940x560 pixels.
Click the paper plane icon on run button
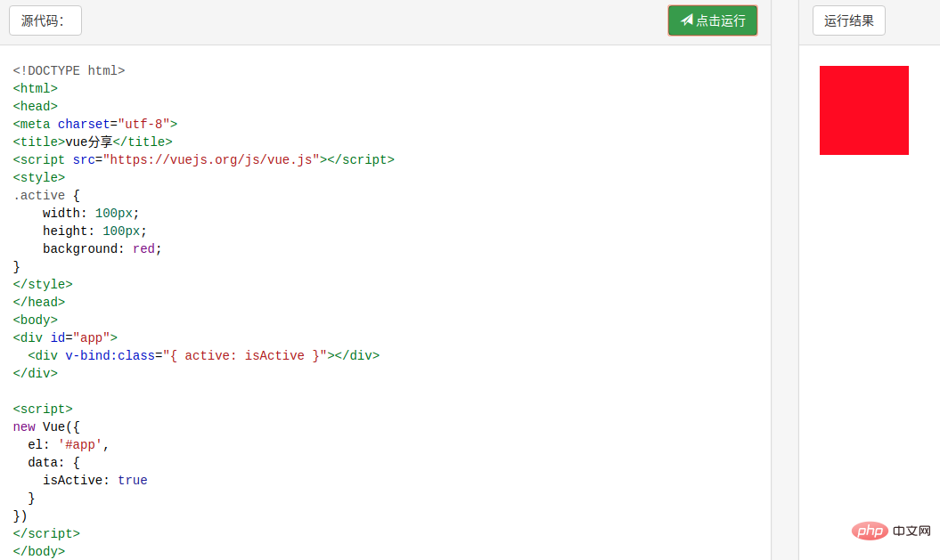click(x=687, y=20)
